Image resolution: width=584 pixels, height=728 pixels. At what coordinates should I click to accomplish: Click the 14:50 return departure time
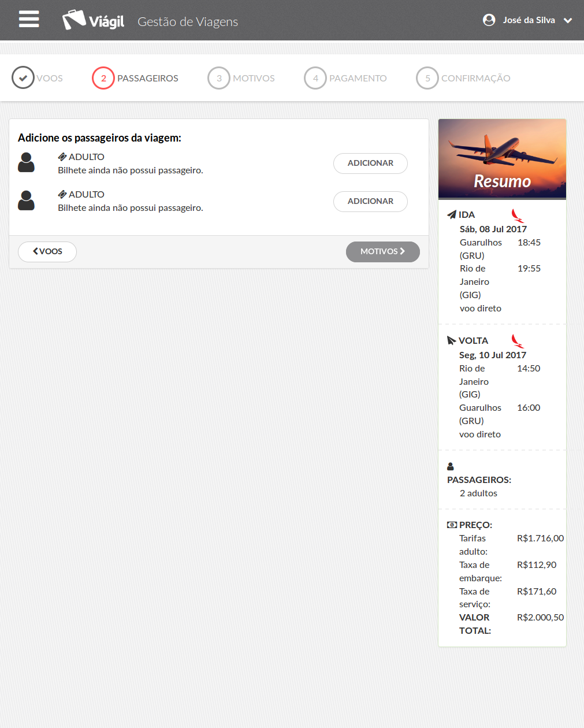(529, 368)
